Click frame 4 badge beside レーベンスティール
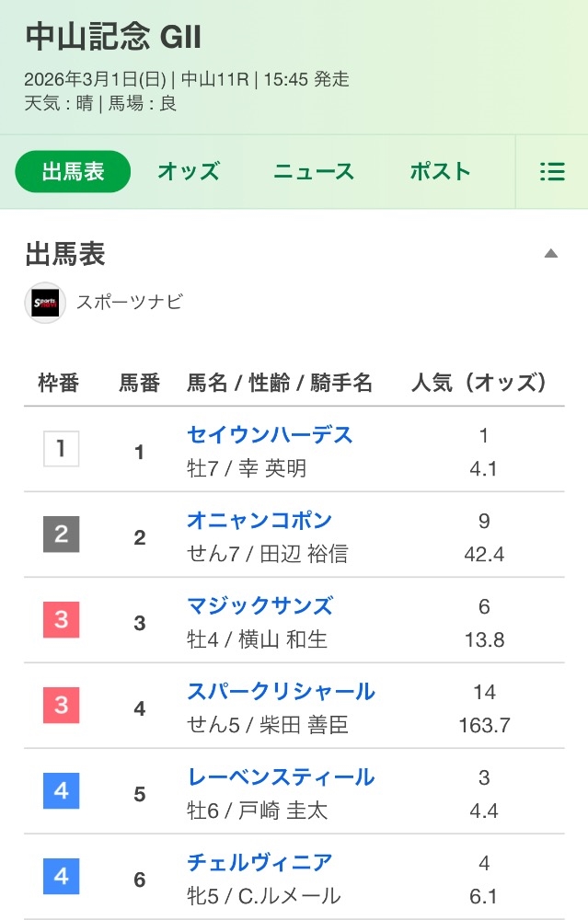588x920 pixels. [x=62, y=791]
